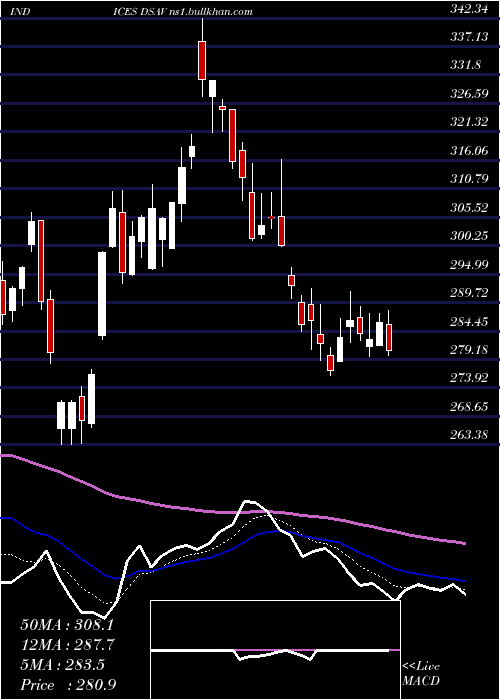Click the 12MA : 287.7 readout
The height and width of the screenshot is (700, 500).
coord(67,645)
